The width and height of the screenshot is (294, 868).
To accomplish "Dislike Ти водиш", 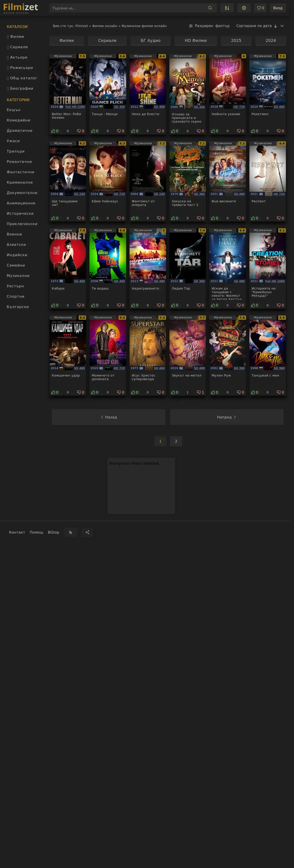I will click(x=121, y=306).
